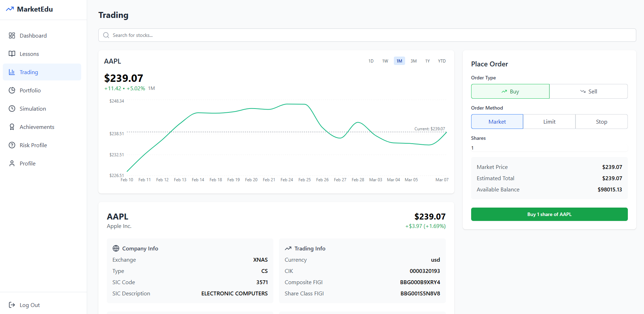Viewport: 644px width, 314px height.
Task: Click the AAPL price line chart
Action: coord(287,138)
